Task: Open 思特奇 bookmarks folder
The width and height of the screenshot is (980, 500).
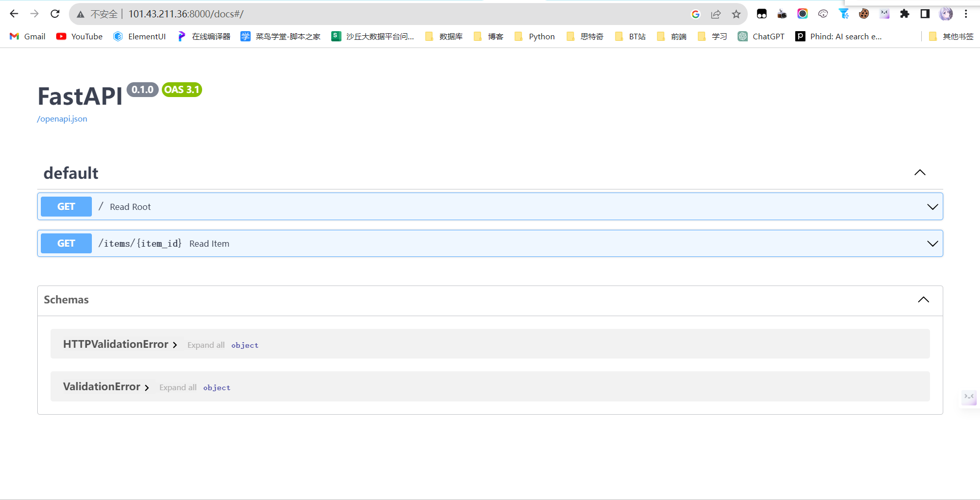Action: [x=584, y=36]
